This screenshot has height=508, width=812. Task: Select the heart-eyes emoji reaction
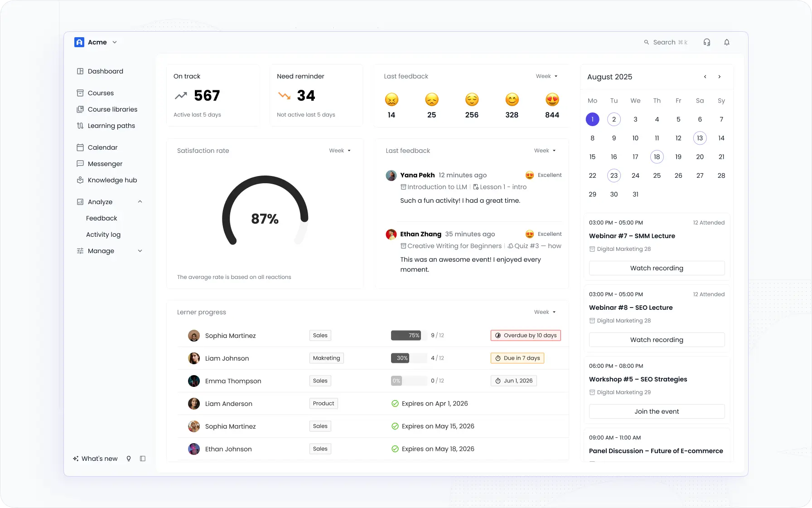pyautogui.click(x=552, y=99)
